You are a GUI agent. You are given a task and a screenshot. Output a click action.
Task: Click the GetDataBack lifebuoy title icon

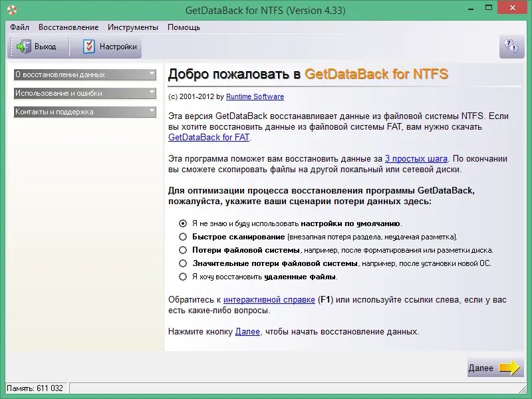coord(11,10)
